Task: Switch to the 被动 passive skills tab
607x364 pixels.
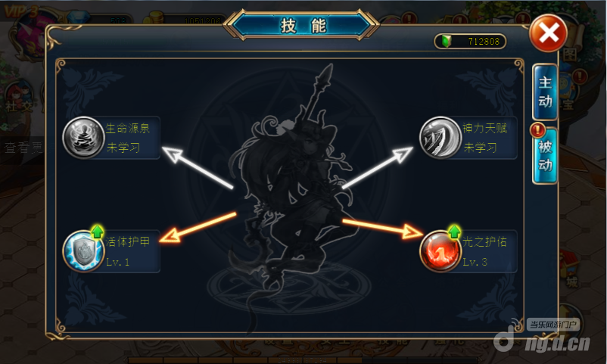Action: (545, 156)
